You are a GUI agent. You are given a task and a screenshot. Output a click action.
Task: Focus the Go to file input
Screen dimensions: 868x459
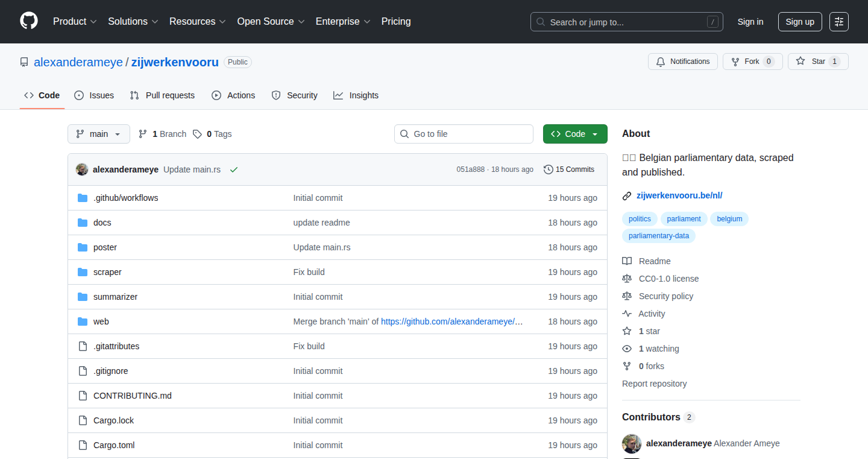[x=464, y=134]
